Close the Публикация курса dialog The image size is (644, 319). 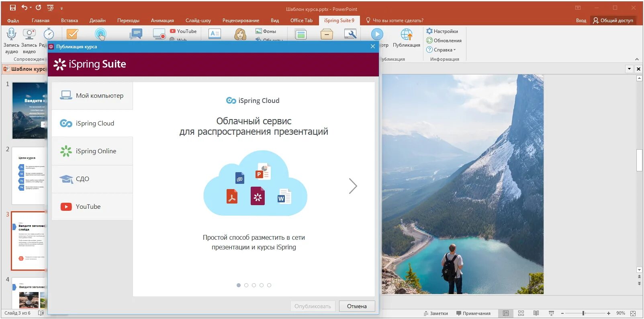pos(373,46)
